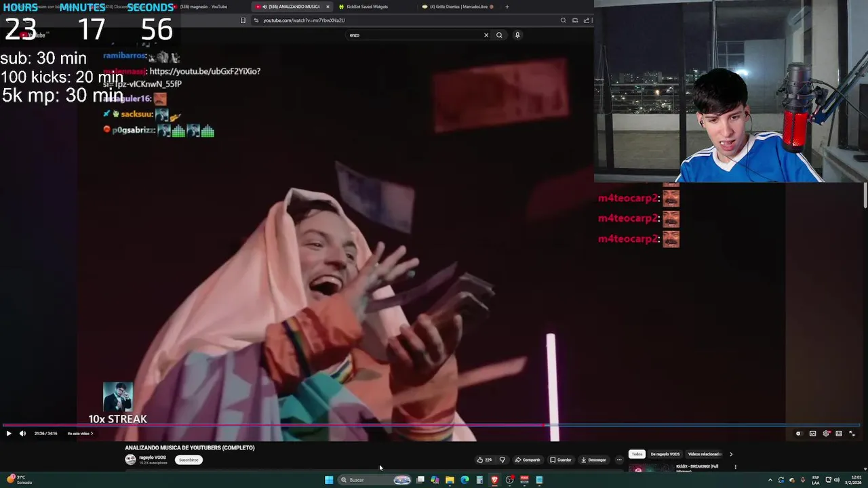Seek on the video progress bar
The height and width of the screenshot is (488, 868).
pos(431,426)
